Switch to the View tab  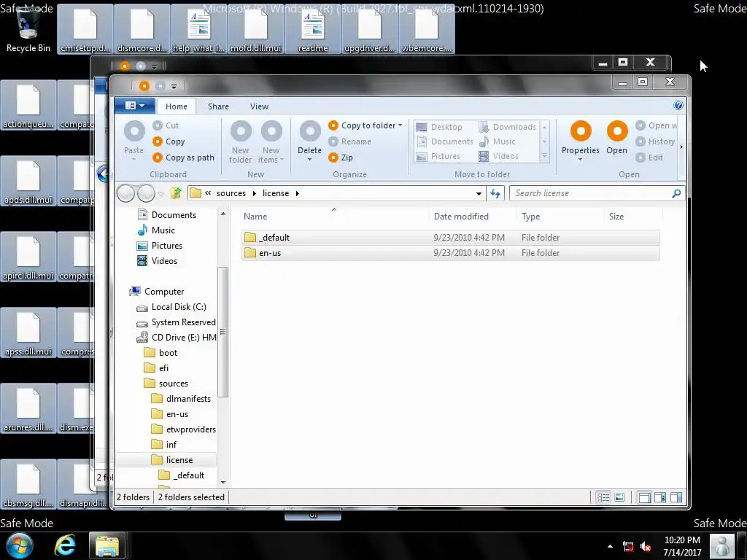[x=259, y=106]
